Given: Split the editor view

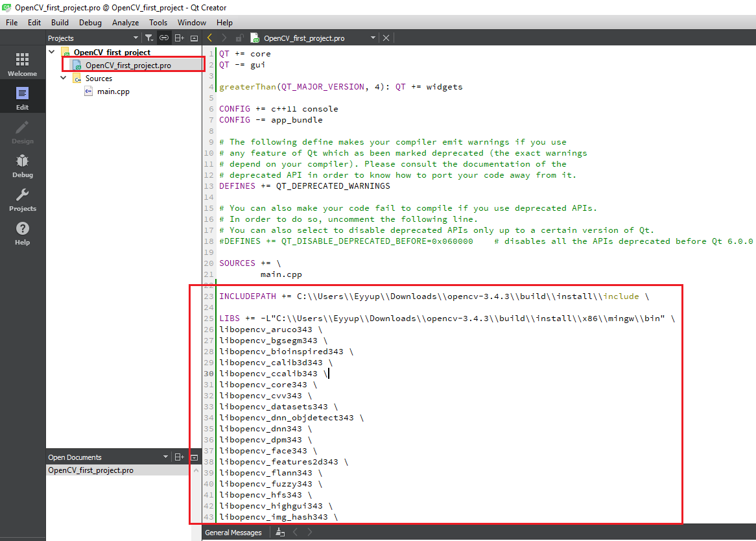Looking at the screenshot, I should tap(179, 38).
